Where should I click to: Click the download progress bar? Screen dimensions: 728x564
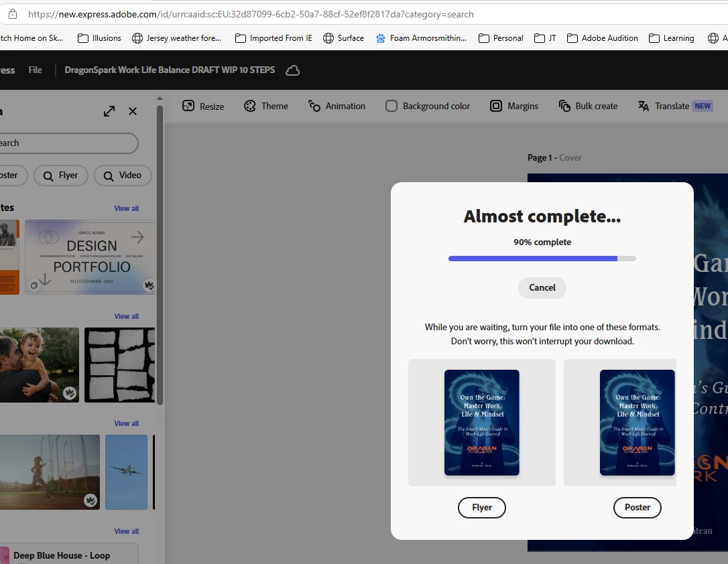click(542, 259)
